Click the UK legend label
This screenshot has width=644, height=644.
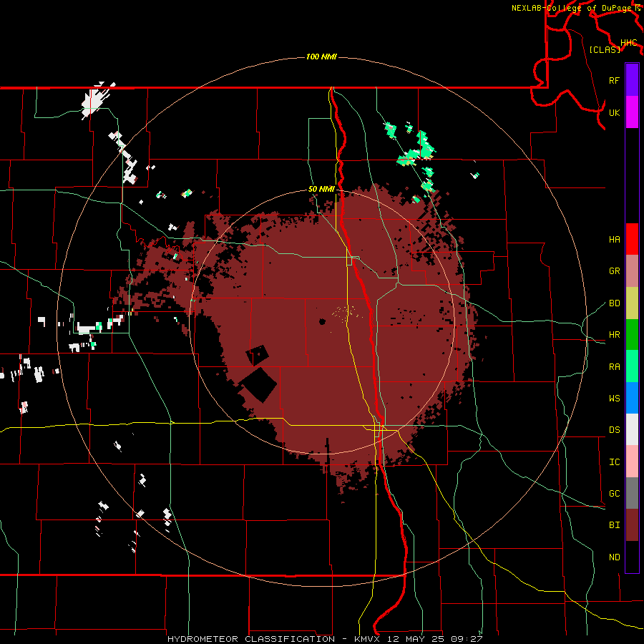[x=614, y=112]
